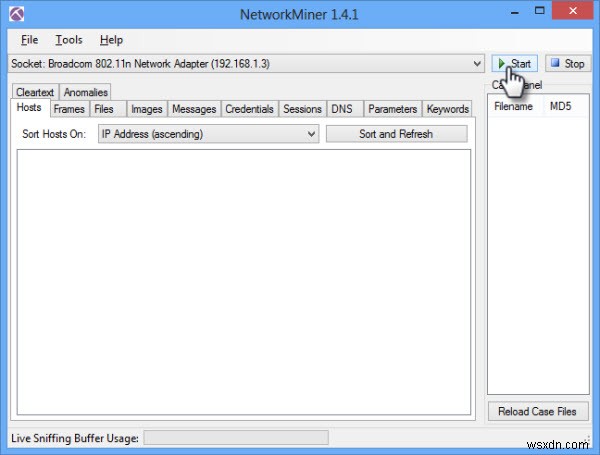This screenshot has width=600, height=455.
Task: Stop capture with the Stop button
Action: point(568,64)
